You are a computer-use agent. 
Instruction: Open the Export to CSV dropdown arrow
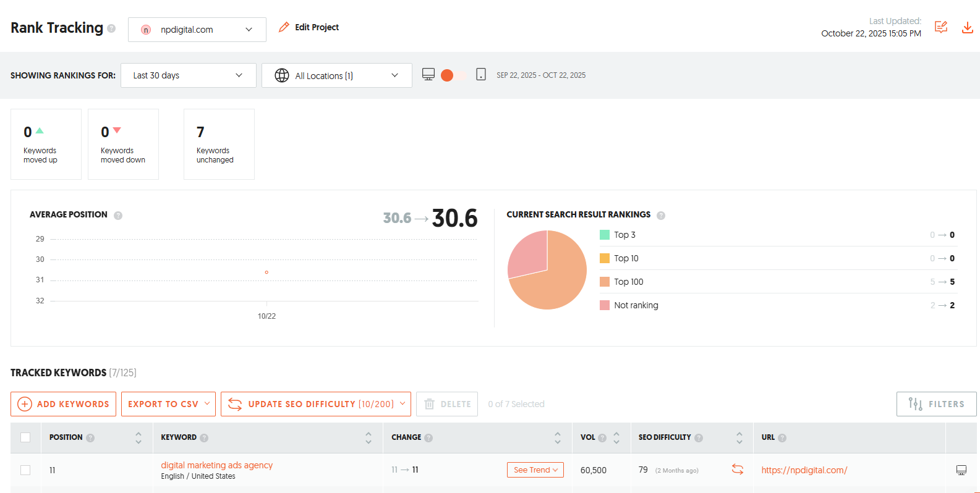point(207,403)
